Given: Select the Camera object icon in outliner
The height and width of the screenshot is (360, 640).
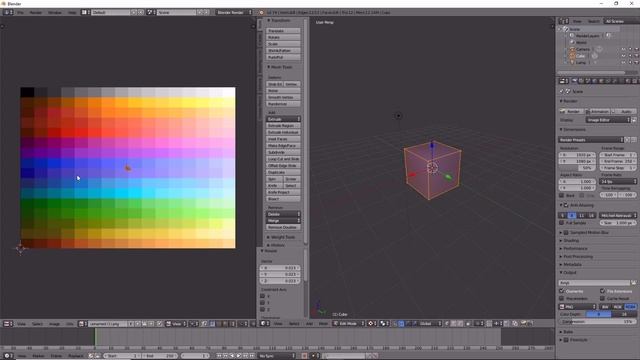Looking at the screenshot, I should click(x=572, y=49).
